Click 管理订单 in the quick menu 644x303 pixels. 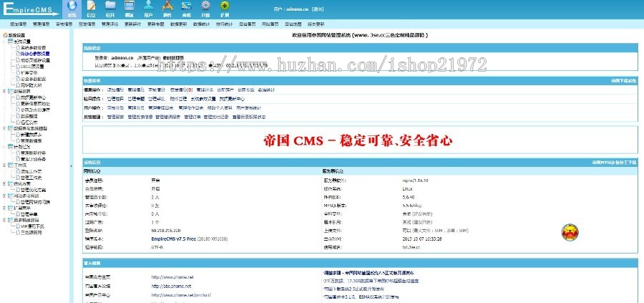(x=192, y=117)
